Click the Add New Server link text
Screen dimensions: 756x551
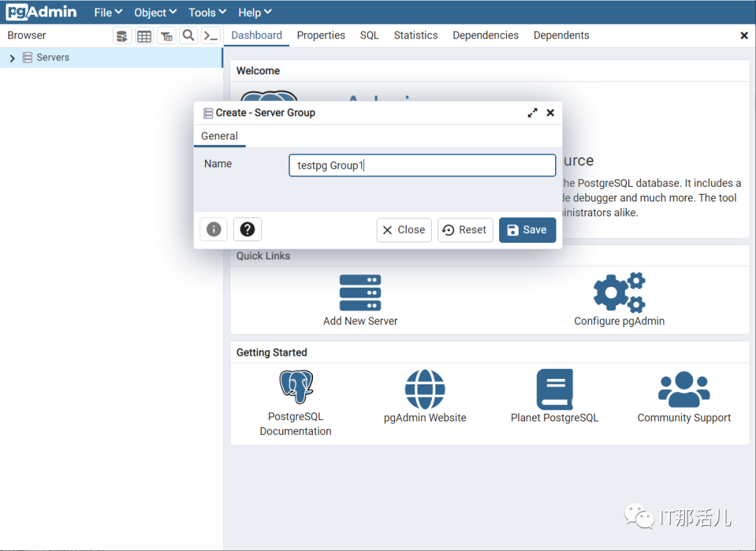360,321
